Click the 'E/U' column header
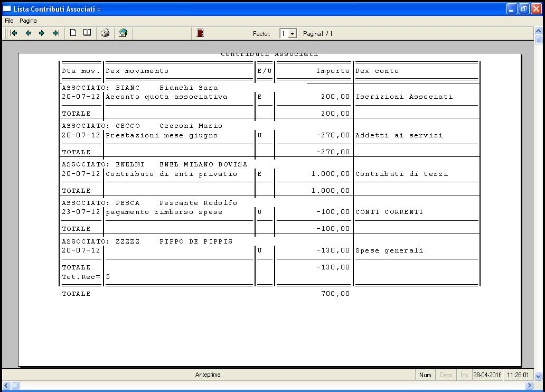Screen dimensions: 545x392 pos(265,71)
